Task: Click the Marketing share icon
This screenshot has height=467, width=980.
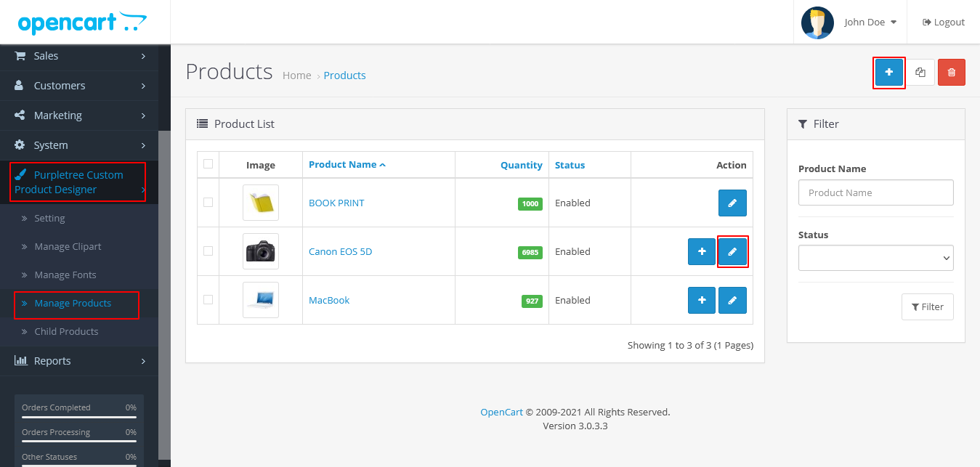Action: pyautogui.click(x=20, y=115)
